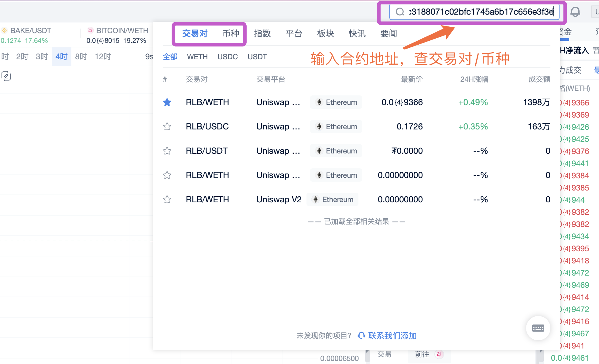Switch to the 交易对 tab
The width and height of the screenshot is (599, 364).
pyautogui.click(x=195, y=33)
